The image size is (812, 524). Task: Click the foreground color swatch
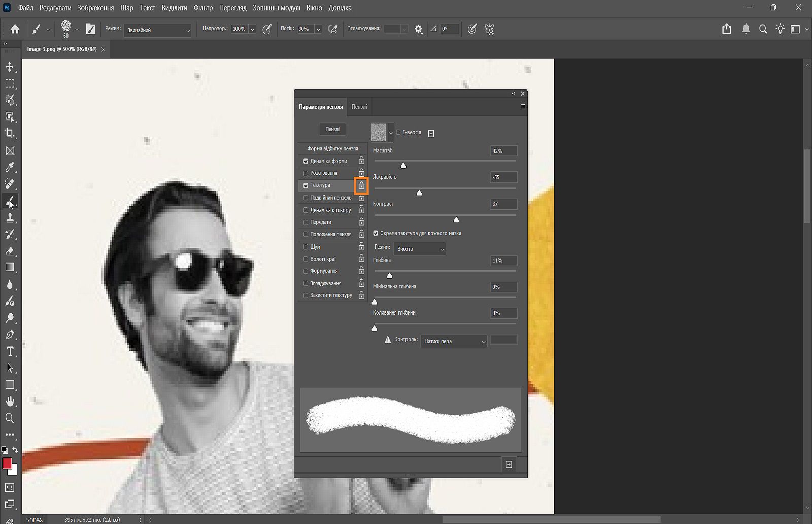7,463
